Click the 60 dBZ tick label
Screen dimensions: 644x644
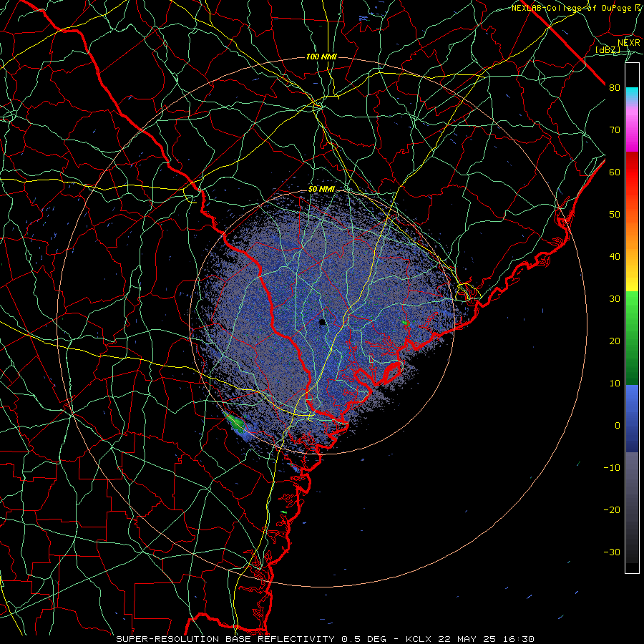coord(615,172)
